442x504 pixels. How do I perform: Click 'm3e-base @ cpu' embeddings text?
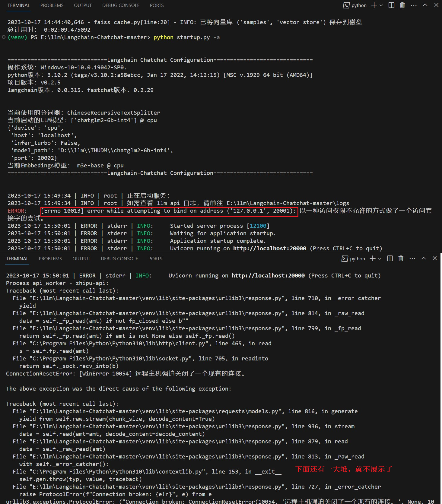[100, 166]
